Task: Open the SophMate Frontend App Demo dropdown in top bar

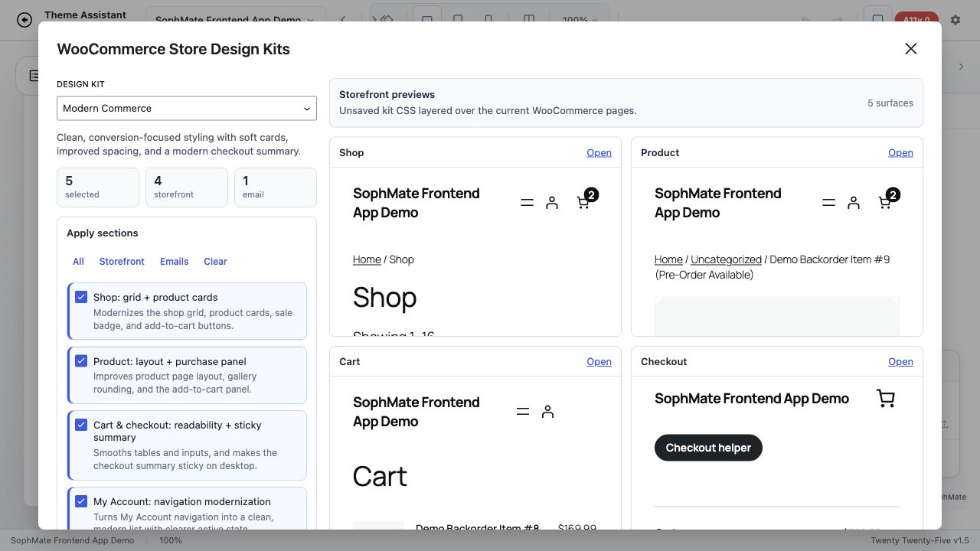Action: tap(235, 20)
